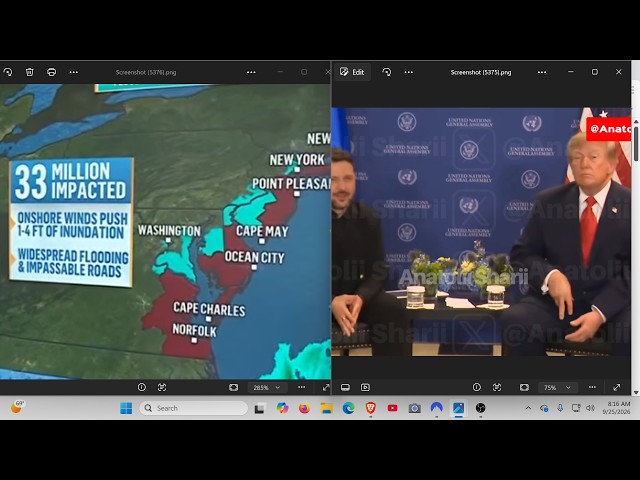Click microphone icon in system tray

pos(560,408)
